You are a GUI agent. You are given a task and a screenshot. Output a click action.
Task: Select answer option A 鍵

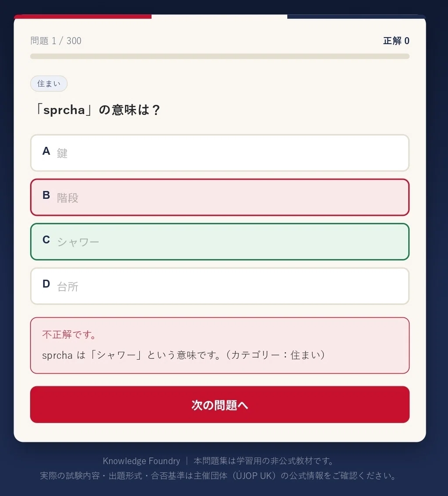(220, 153)
